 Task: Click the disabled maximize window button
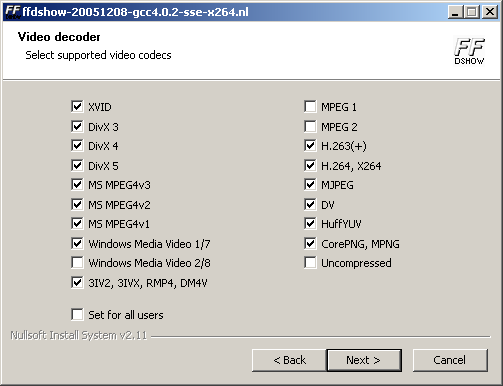(472, 12)
